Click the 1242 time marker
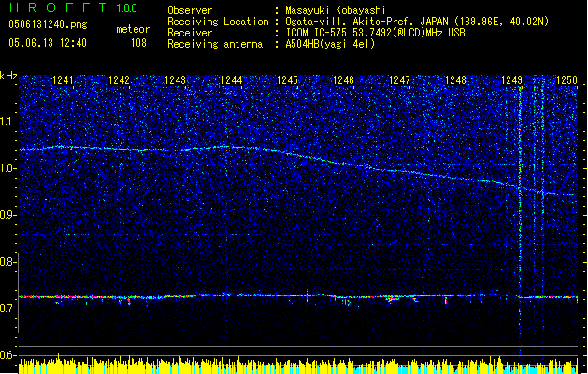The image size is (588, 374). (x=119, y=80)
